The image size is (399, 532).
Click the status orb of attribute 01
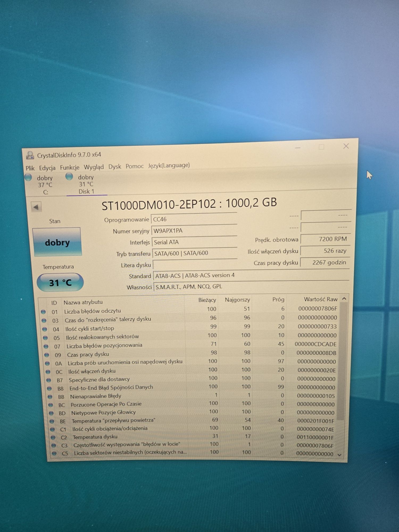tap(43, 312)
